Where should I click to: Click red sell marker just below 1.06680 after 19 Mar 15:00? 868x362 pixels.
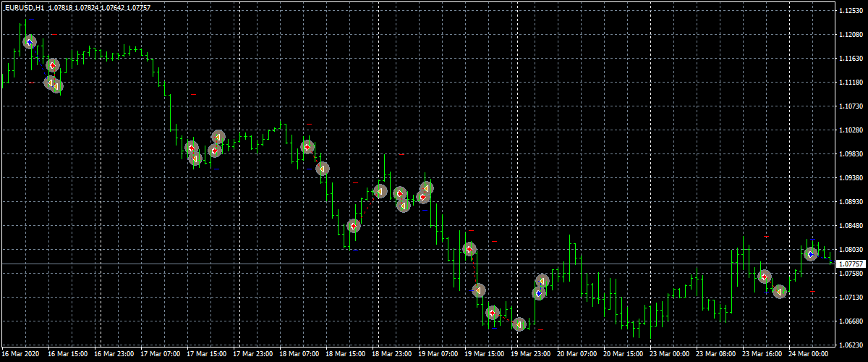(x=493, y=313)
